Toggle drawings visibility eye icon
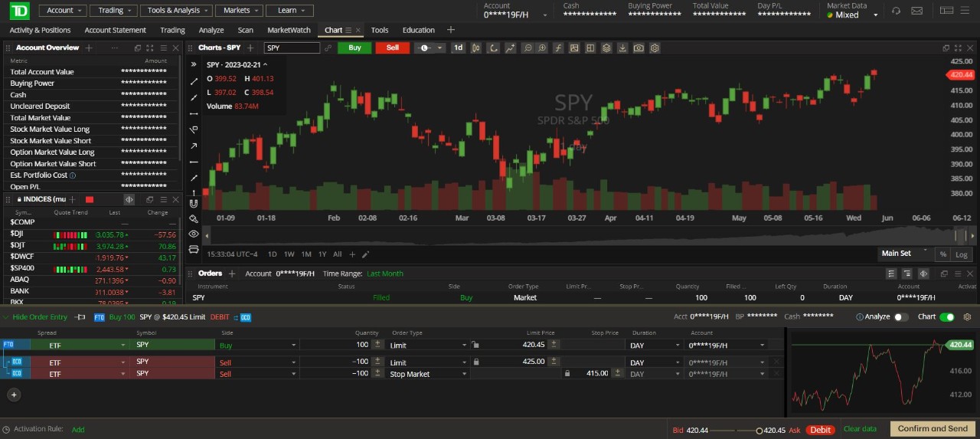This screenshot has width=980, height=439. (194, 234)
